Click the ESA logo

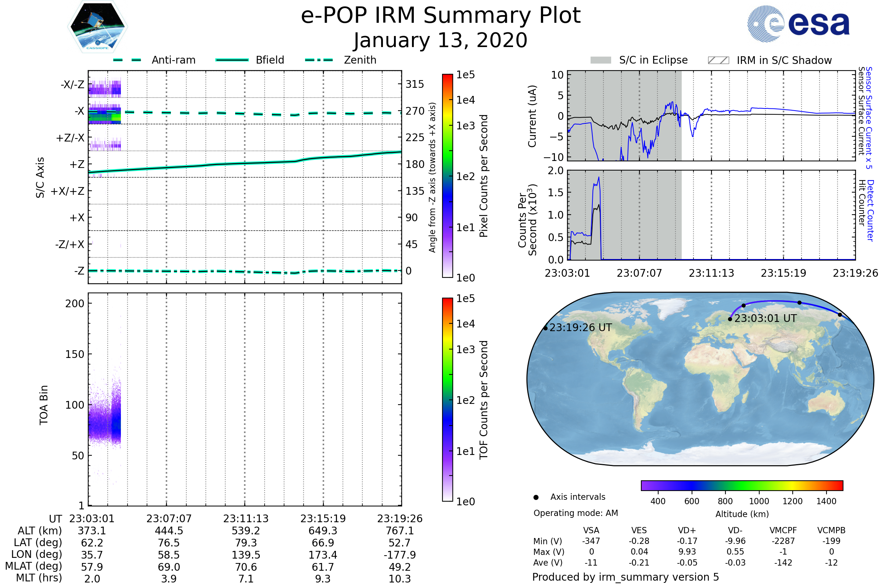click(x=799, y=24)
